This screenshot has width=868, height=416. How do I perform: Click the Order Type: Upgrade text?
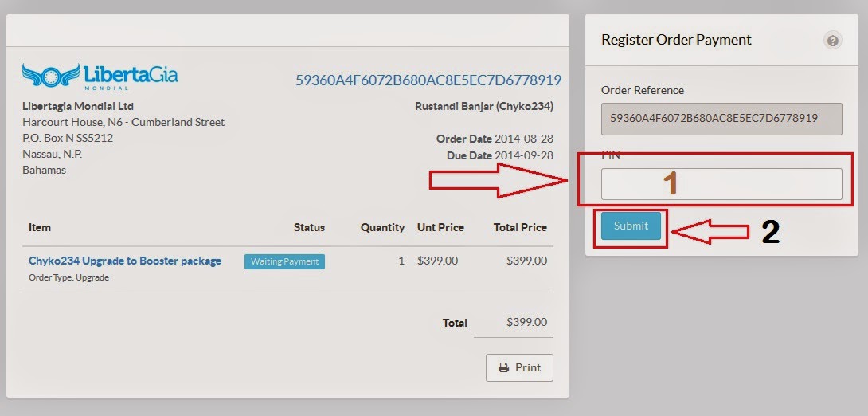[x=68, y=277]
